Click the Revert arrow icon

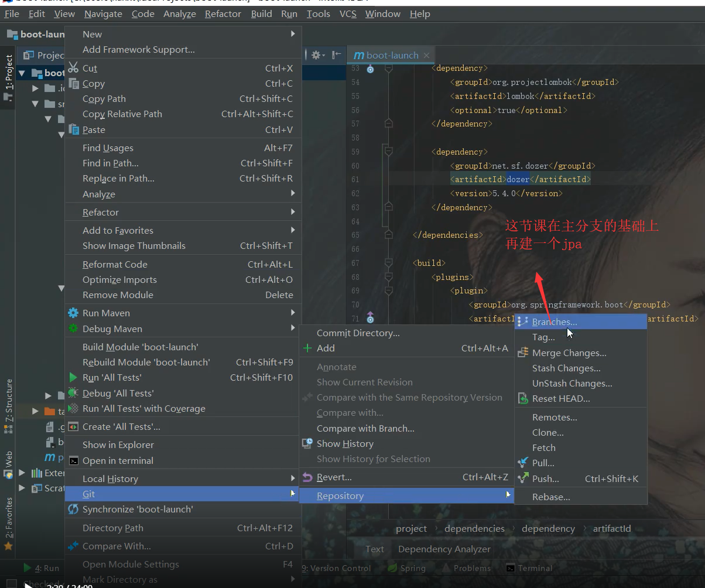pyautogui.click(x=307, y=477)
